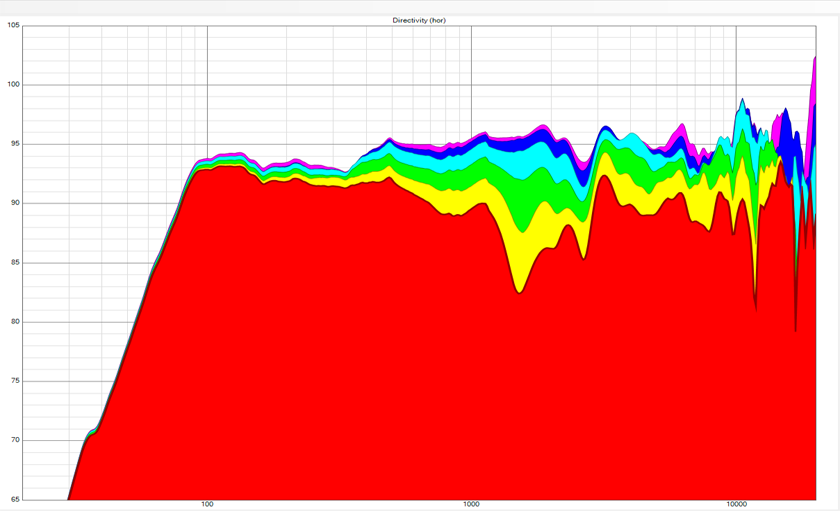
Task: Click the 100 label on the frequency axis
Action: (207, 505)
